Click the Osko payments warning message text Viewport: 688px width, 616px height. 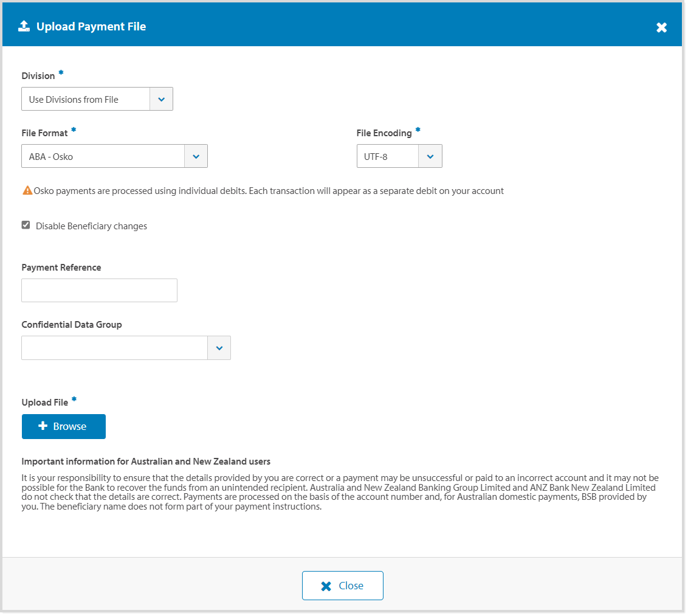point(269,191)
